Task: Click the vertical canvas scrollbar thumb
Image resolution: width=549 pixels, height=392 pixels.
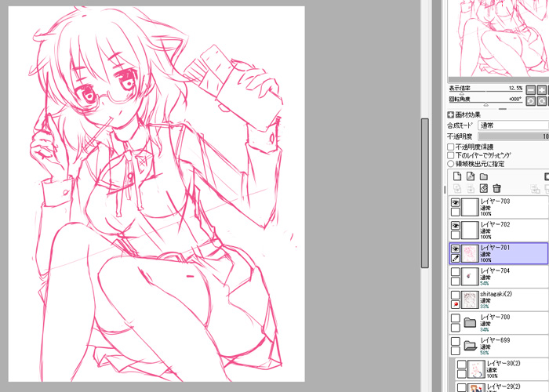Action: pos(425,193)
